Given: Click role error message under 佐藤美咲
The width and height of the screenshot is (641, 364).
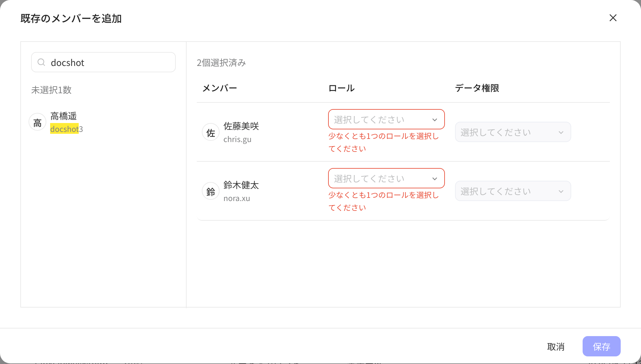Looking at the screenshot, I should coord(384,142).
